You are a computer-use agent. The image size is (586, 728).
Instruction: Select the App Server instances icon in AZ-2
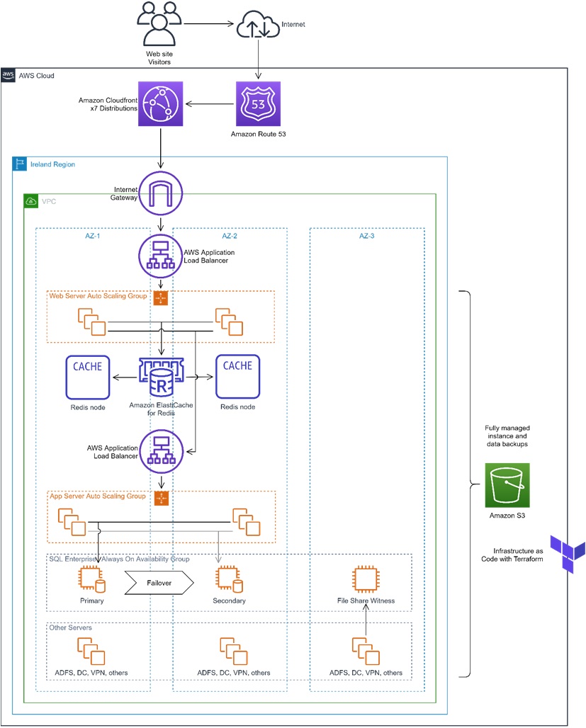pyautogui.click(x=247, y=522)
